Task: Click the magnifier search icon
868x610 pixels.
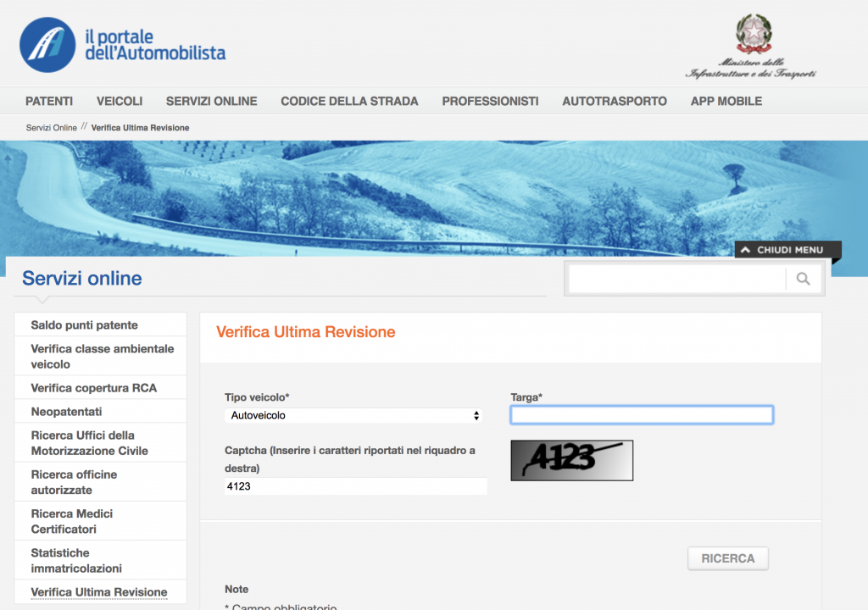Action: click(x=804, y=279)
